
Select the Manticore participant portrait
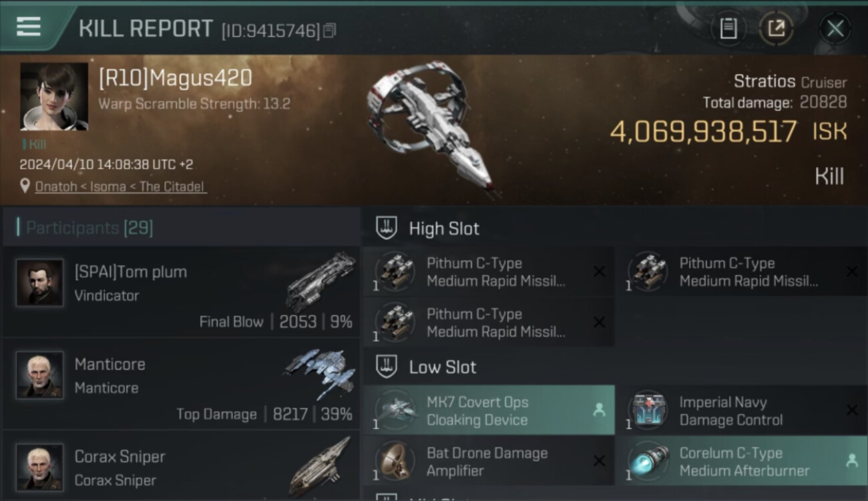pos(40,375)
